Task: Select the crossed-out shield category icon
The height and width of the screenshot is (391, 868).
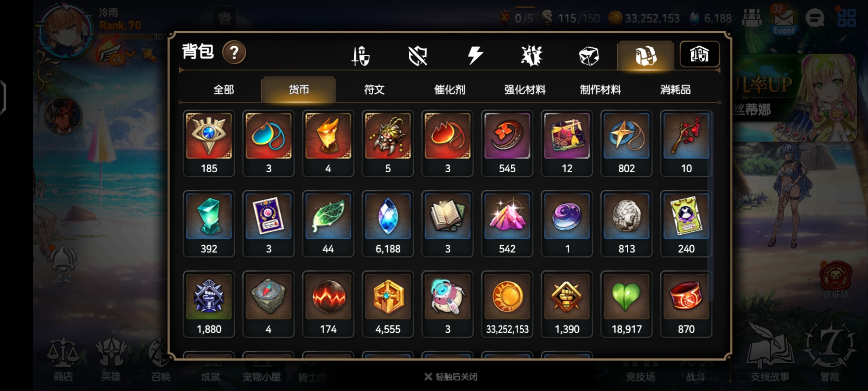Action: click(417, 56)
